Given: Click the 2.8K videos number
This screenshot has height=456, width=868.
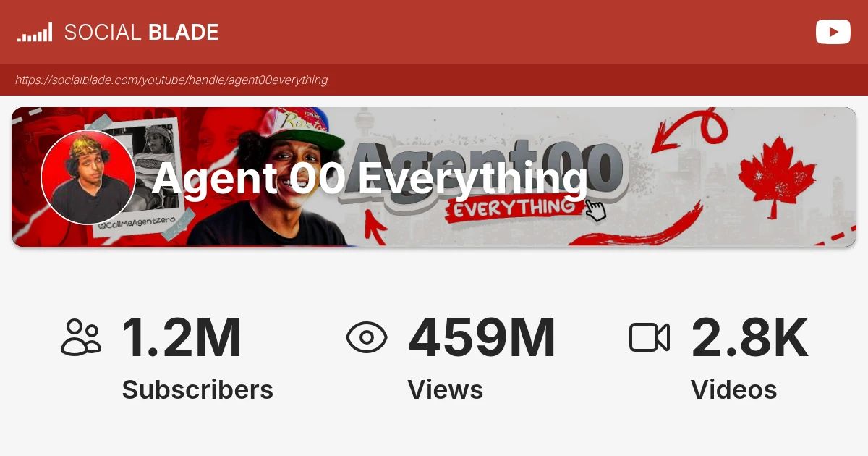Looking at the screenshot, I should 750,338.
